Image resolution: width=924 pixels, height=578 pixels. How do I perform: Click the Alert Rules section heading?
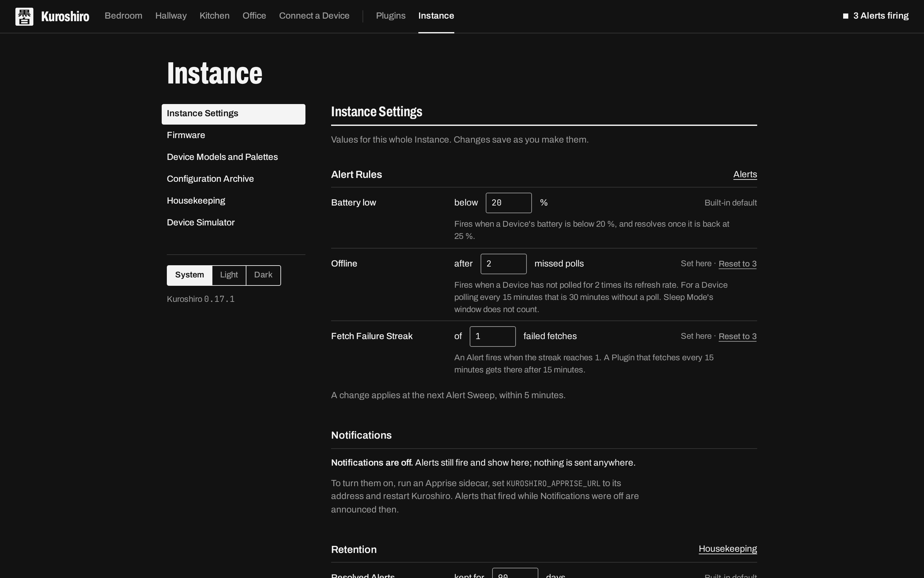356,174
